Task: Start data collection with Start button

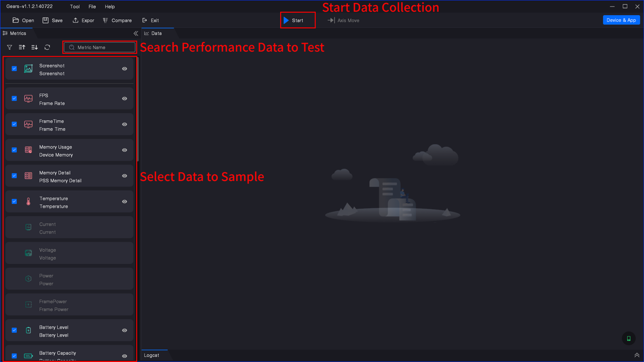Action: 293,20
